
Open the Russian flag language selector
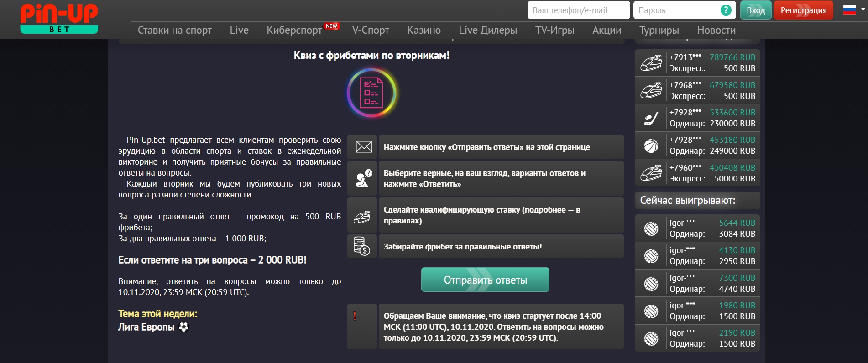853,10
